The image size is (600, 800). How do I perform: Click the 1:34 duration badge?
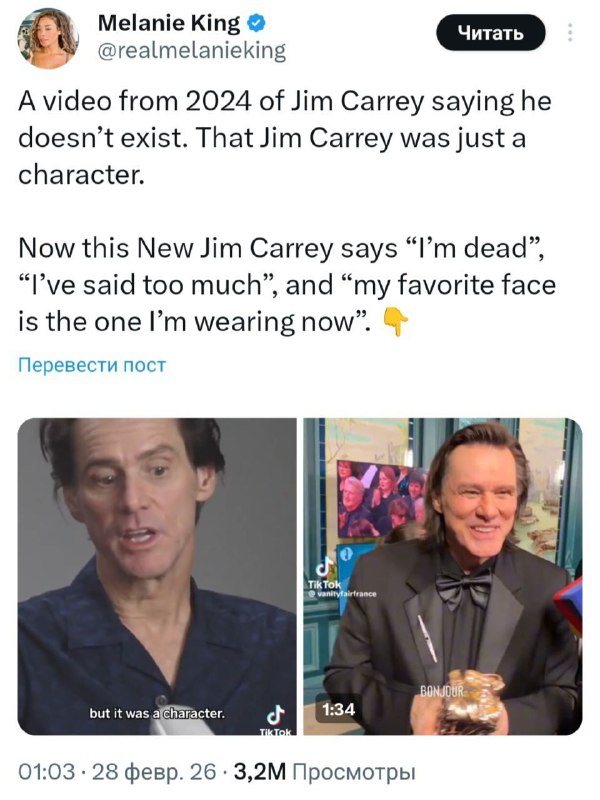pos(338,709)
